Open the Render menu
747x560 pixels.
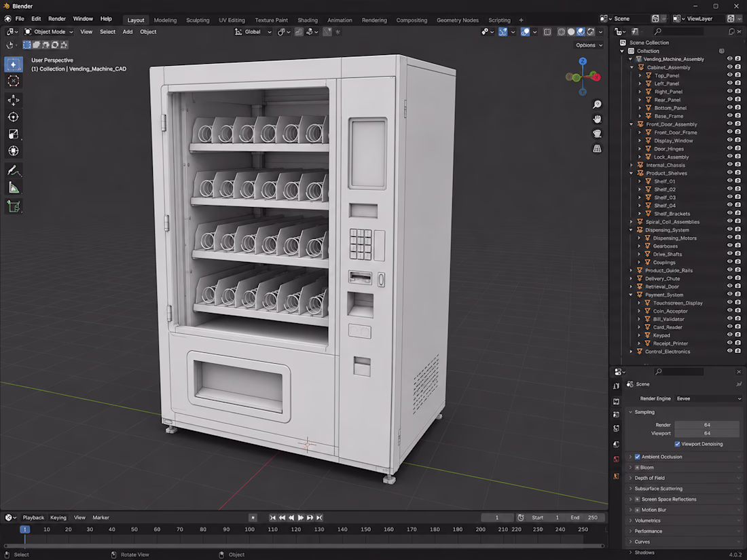[56, 18]
